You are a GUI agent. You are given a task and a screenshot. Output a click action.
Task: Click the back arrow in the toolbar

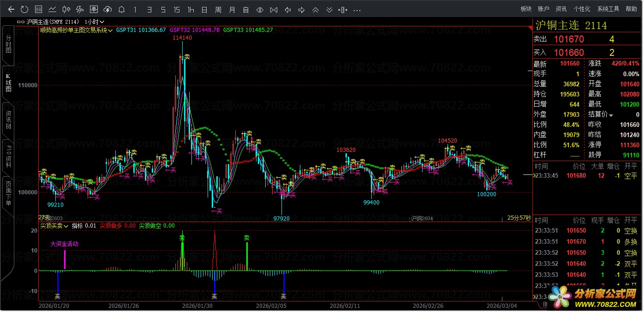[12, 9]
